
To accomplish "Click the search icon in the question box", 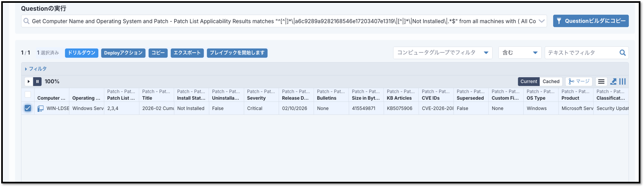I will [27, 21].
